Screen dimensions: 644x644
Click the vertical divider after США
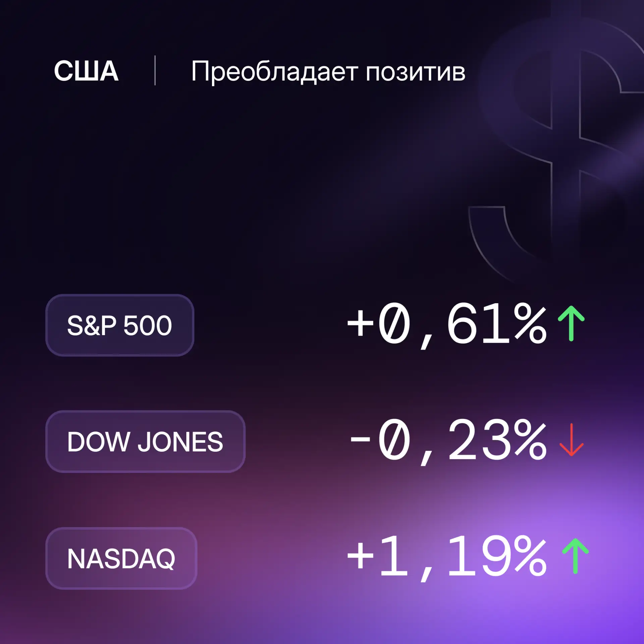(x=155, y=70)
